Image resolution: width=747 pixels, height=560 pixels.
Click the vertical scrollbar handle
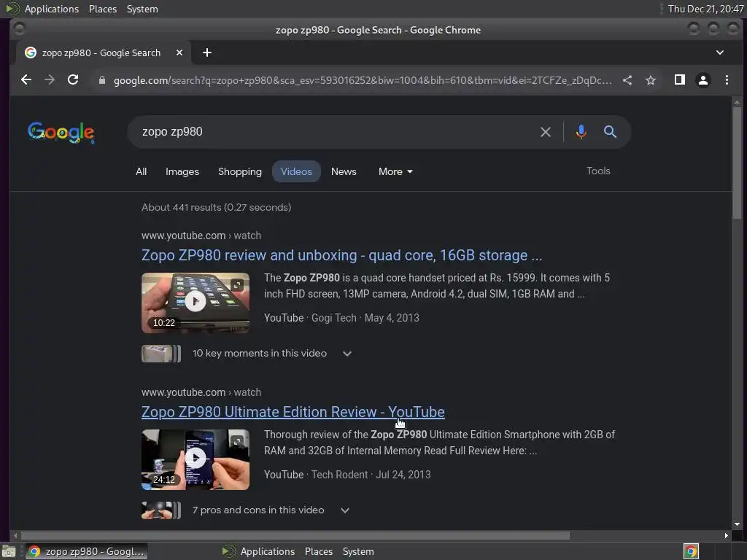737,162
